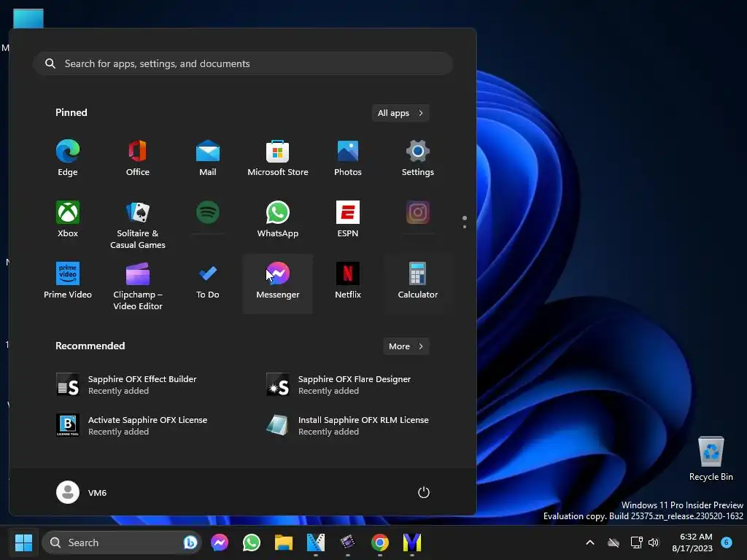Image resolution: width=747 pixels, height=560 pixels.
Task: Show hidden icons in system tray
Action: coord(589,542)
